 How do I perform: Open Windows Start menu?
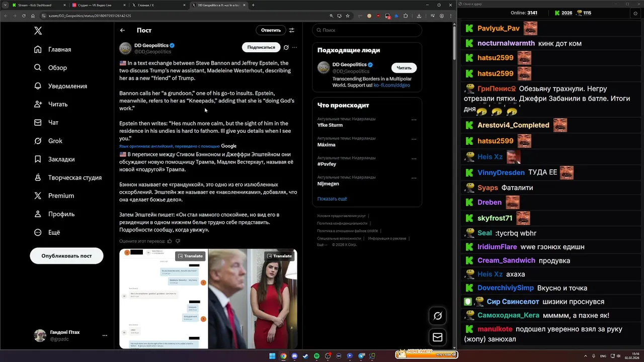[272, 356]
